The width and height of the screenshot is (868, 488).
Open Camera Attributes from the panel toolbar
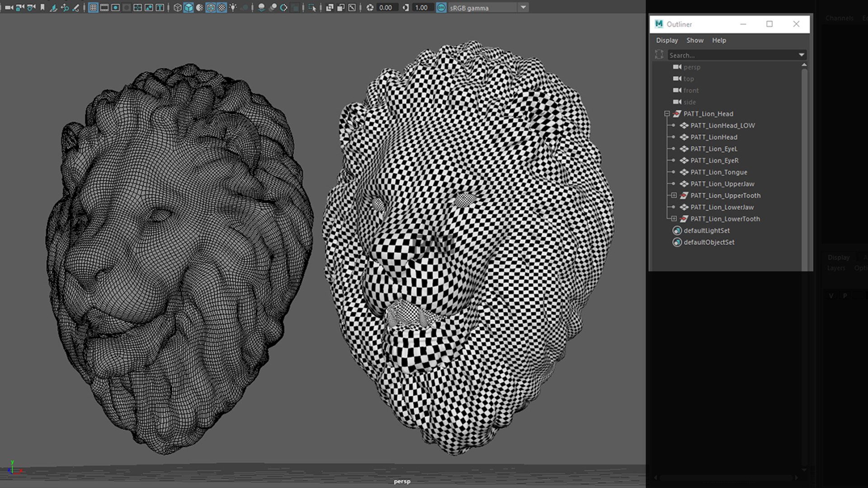(x=31, y=8)
